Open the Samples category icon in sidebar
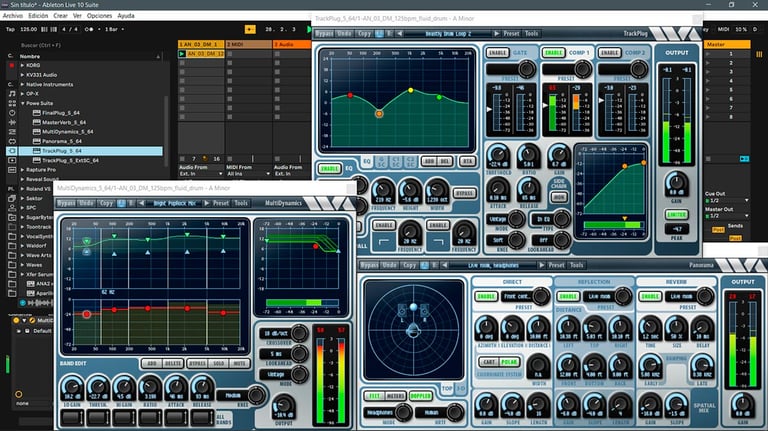 tap(12, 169)
